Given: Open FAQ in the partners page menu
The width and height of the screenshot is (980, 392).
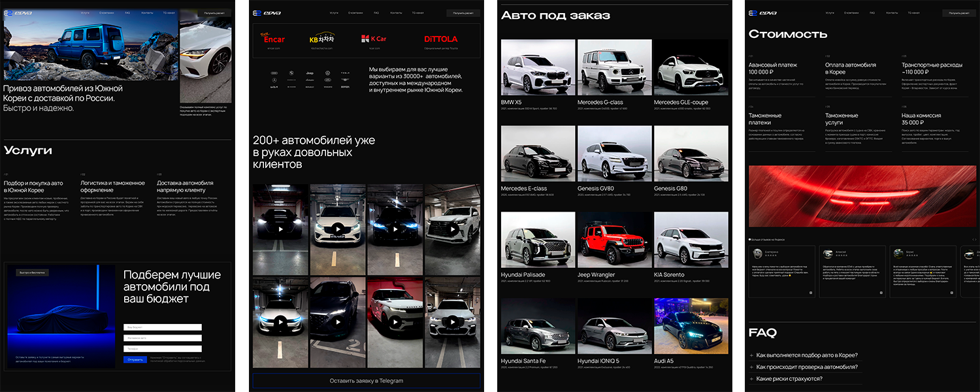Looking at the screenshot, I should [x=376, y=13].
